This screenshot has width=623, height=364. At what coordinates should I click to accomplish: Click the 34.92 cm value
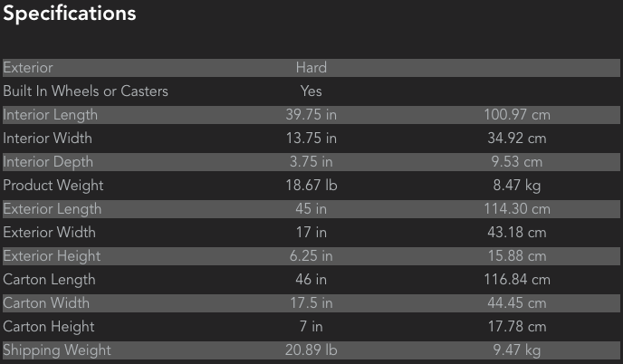516,139
